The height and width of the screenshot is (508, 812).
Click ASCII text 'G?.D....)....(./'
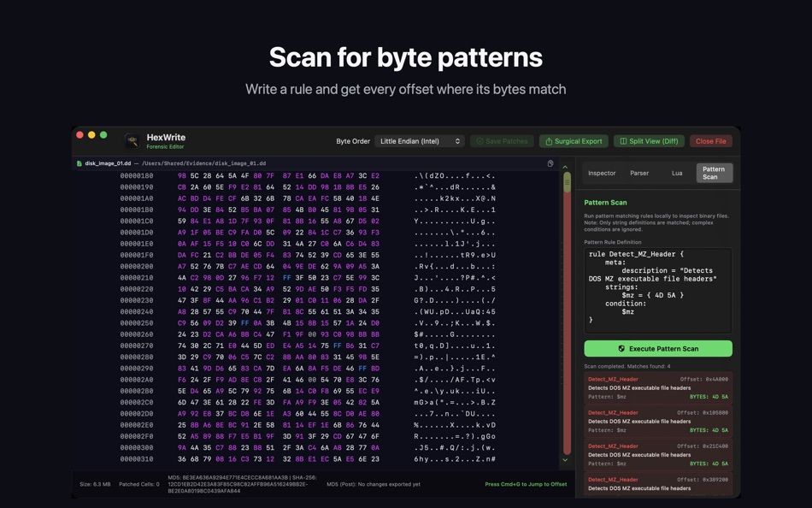(455, 301)
